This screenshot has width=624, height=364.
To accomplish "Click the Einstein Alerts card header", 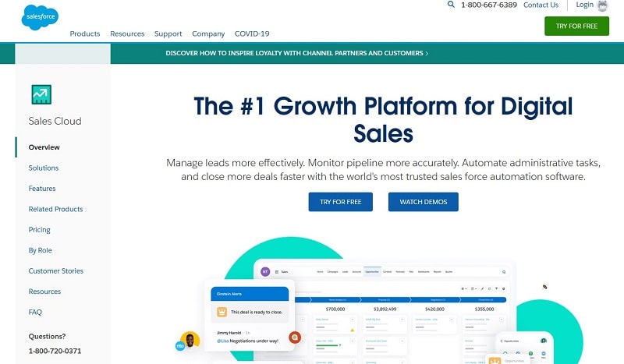I will [250, 294].
